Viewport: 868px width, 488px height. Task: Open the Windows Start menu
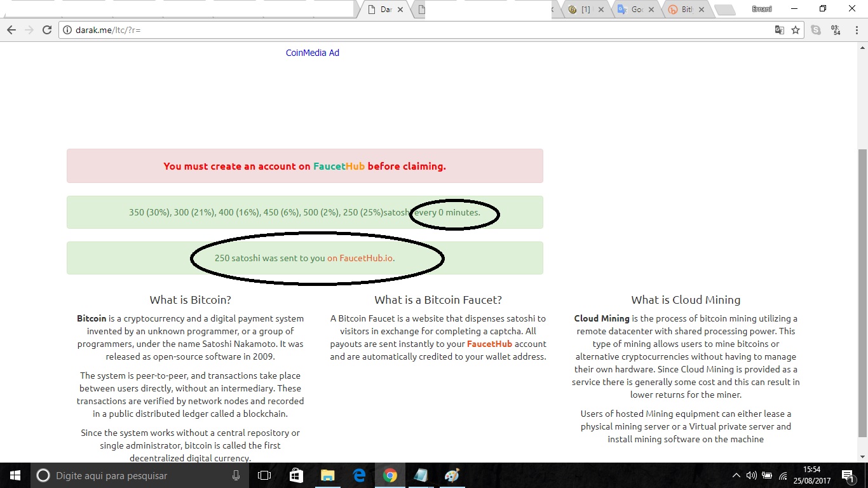(15, 475)
